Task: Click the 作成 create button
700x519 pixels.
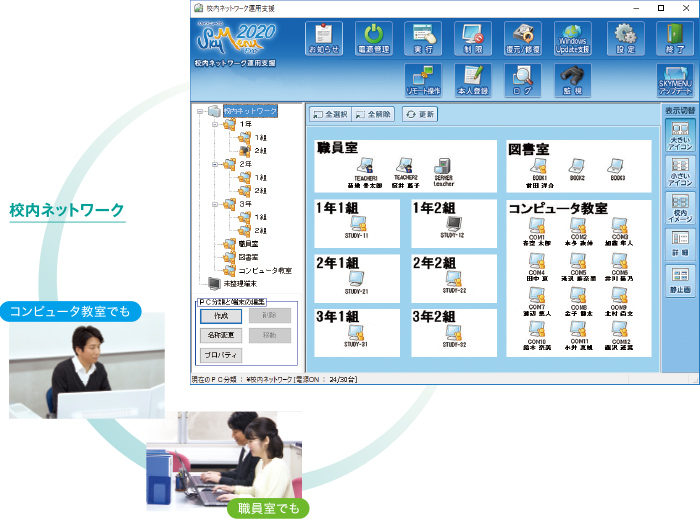Action: 221,316
